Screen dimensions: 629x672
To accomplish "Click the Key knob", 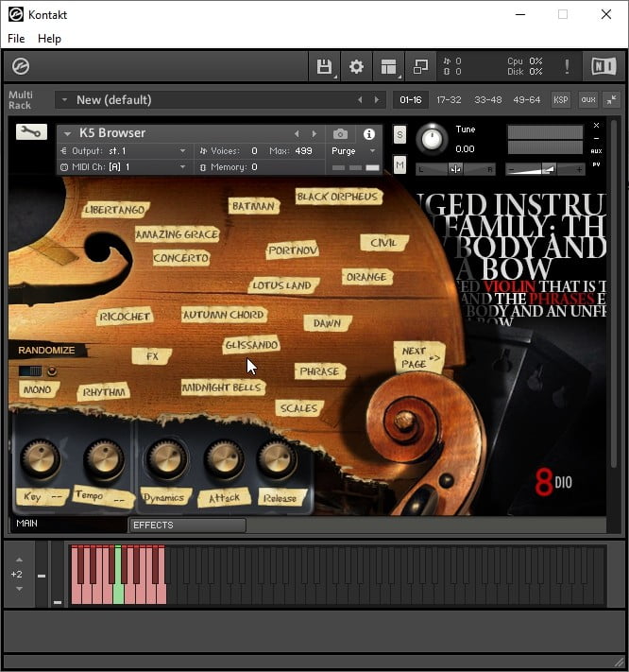I will point(41,459).
